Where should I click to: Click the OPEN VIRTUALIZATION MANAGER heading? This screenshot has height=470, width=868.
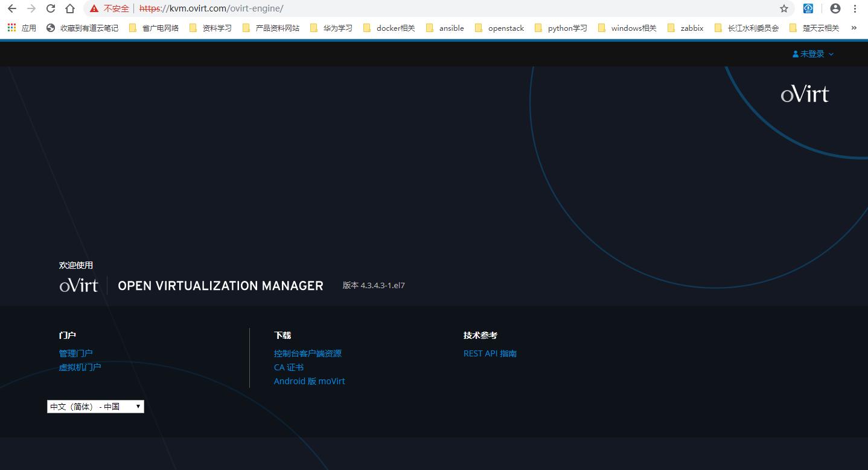click(x=221, y=286)
